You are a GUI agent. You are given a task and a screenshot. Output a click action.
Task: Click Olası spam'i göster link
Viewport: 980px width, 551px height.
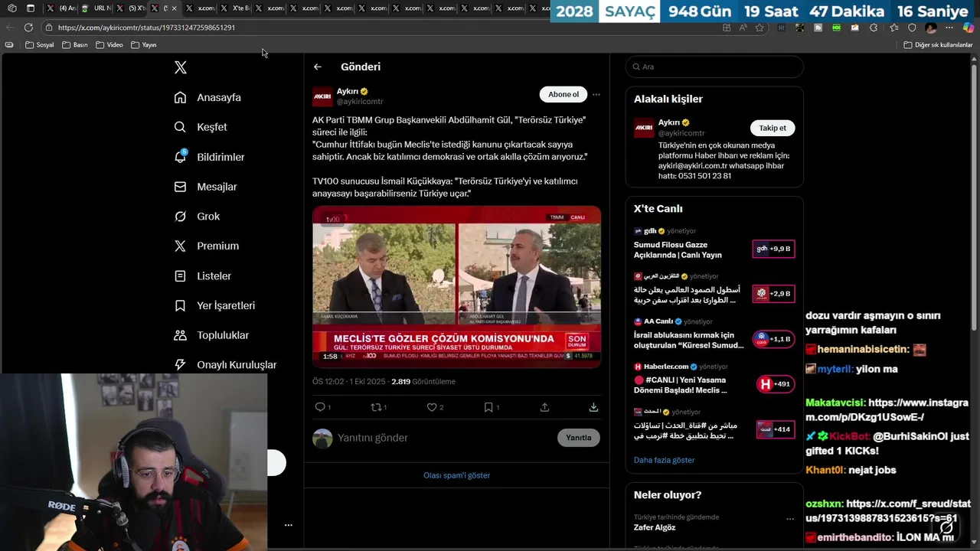click(456, 475)
